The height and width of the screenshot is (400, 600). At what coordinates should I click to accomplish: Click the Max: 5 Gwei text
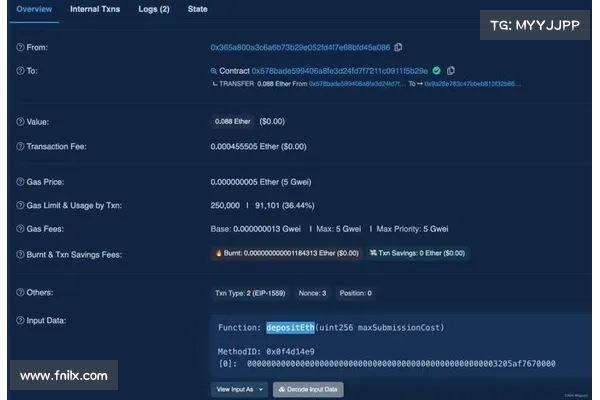pyautogui.click(x=339, y=229)
